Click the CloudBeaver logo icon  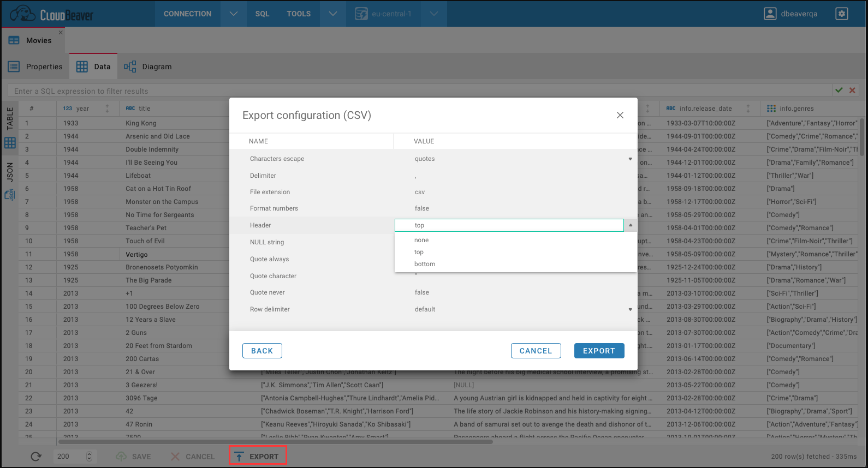[x=23, y=14]
